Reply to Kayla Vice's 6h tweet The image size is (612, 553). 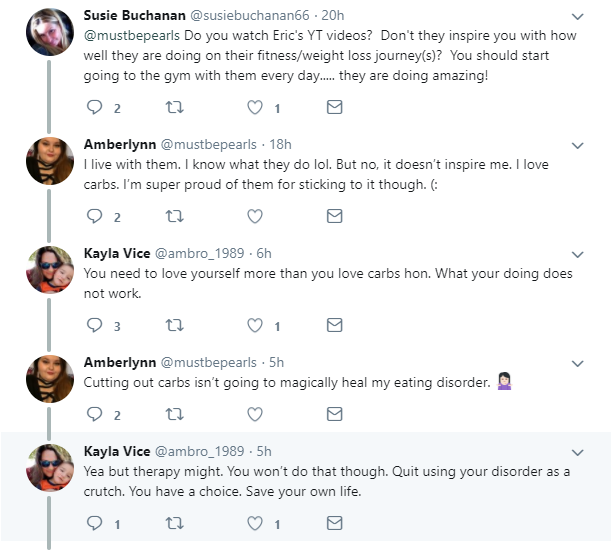94,325
